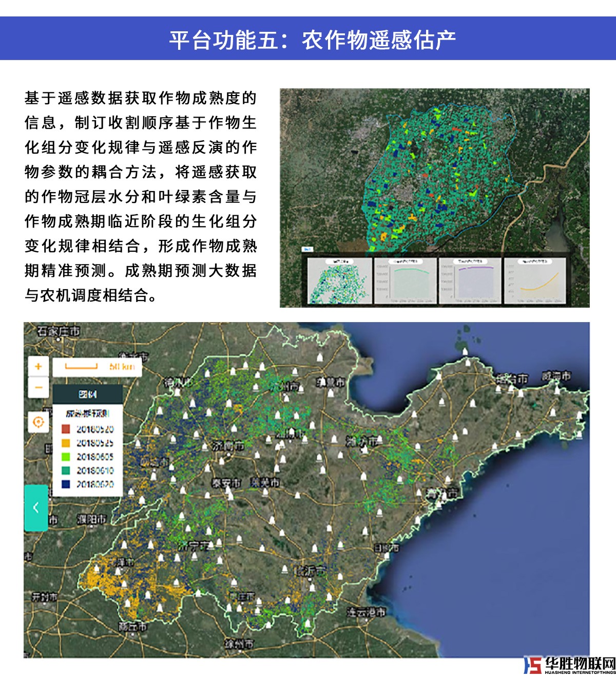Select the orange 20180525 legend swatch
Image resolution: width=616 pixels, height=677 pixels.
tap(66, 443)
